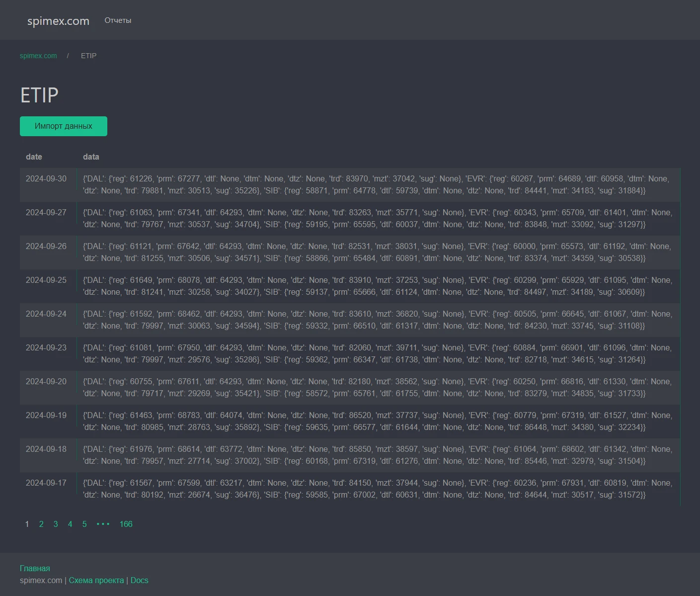Viewport: 700px width, 596px height.
Task: Click the data column header
Action: click(x=91, y=157)
